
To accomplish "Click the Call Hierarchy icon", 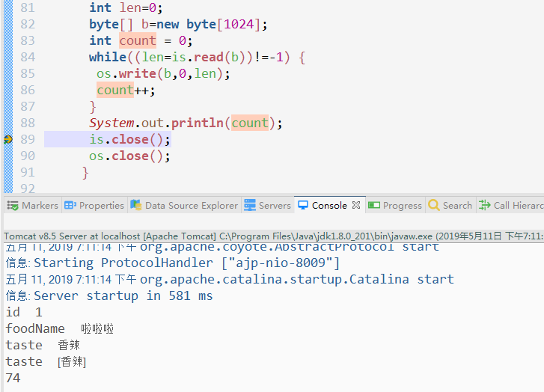I will point(484,205).
